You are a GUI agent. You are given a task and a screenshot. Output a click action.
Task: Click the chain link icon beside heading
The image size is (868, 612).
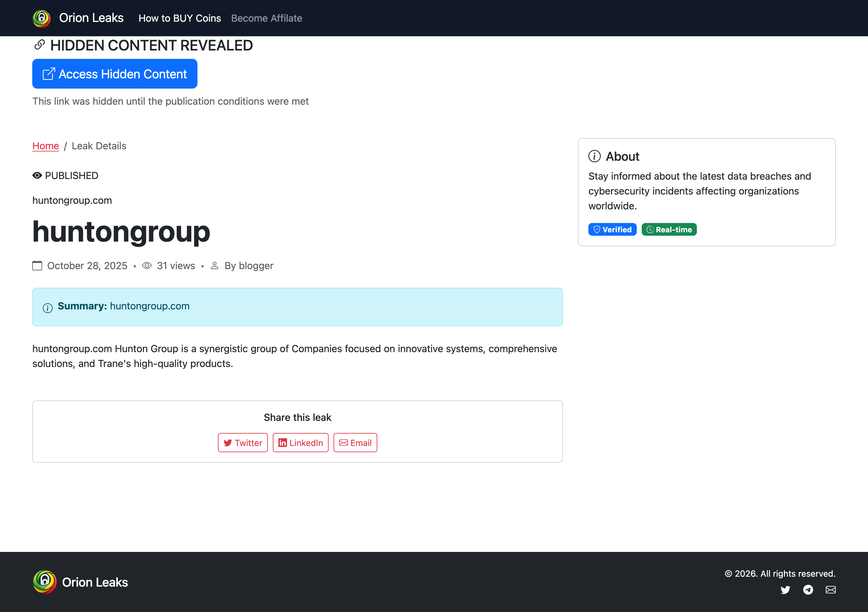point(39,45)
